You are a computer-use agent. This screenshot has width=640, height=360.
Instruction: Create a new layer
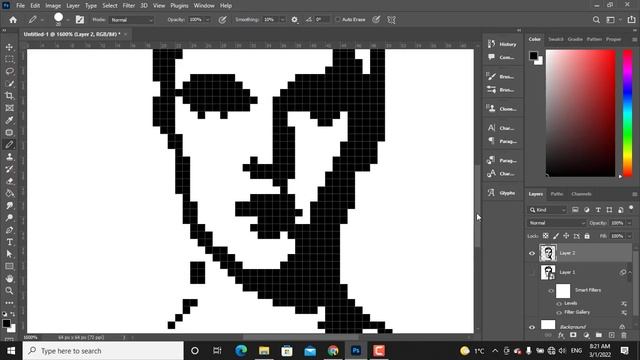pyautogui.click(x=611, y=335)
